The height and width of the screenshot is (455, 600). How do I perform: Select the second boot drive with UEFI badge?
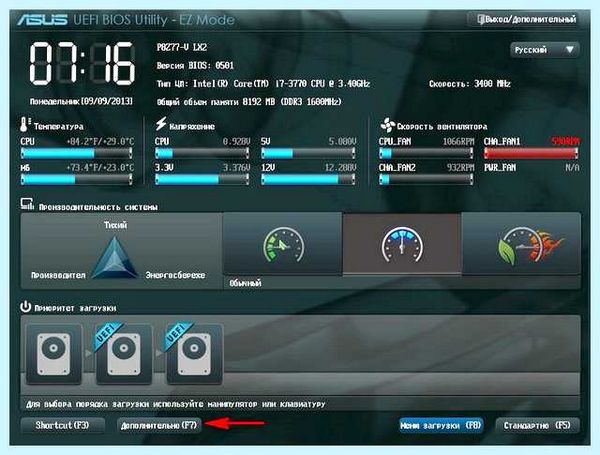click(124, 354)
